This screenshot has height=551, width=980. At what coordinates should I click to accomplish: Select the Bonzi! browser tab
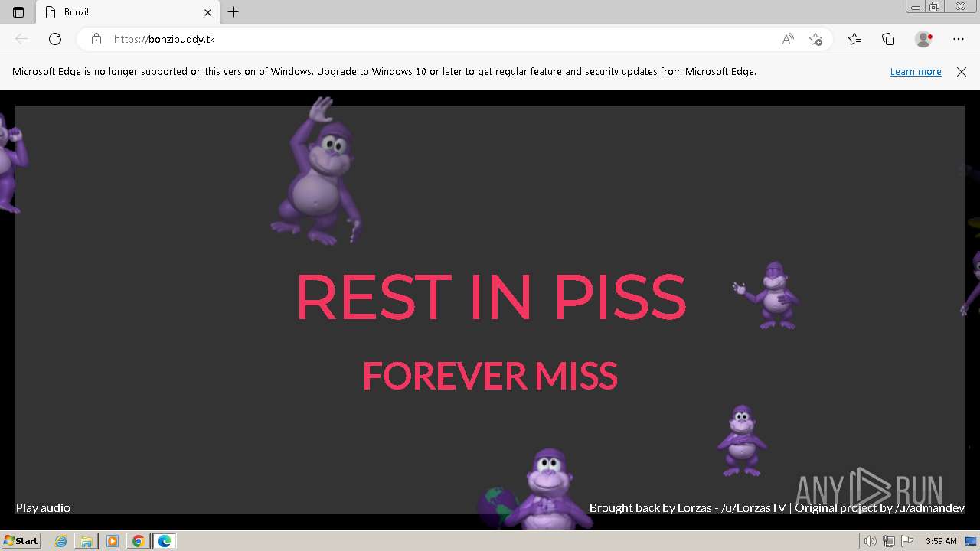pos(128,12)
